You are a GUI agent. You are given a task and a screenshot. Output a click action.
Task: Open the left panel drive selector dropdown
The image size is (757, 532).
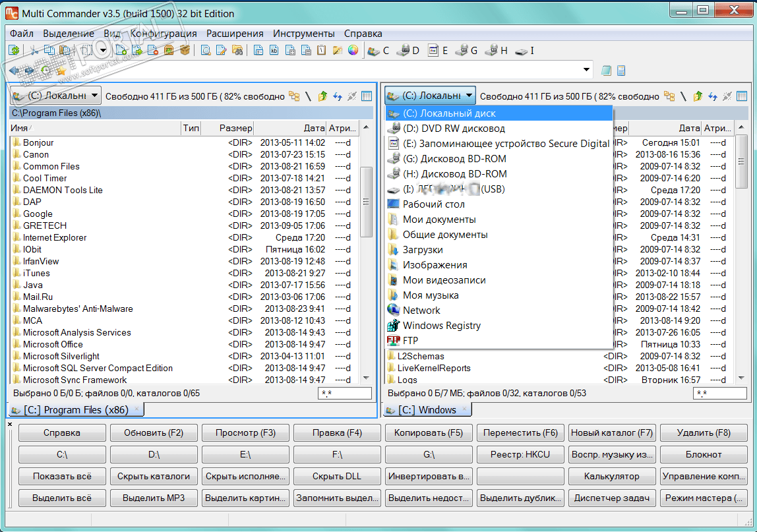click(x=95, y=96)
